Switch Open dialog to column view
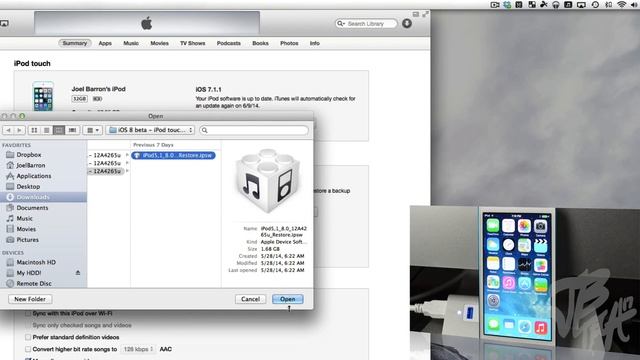Image resolution: width=640 pixels, height=360 pixels. 59,130
